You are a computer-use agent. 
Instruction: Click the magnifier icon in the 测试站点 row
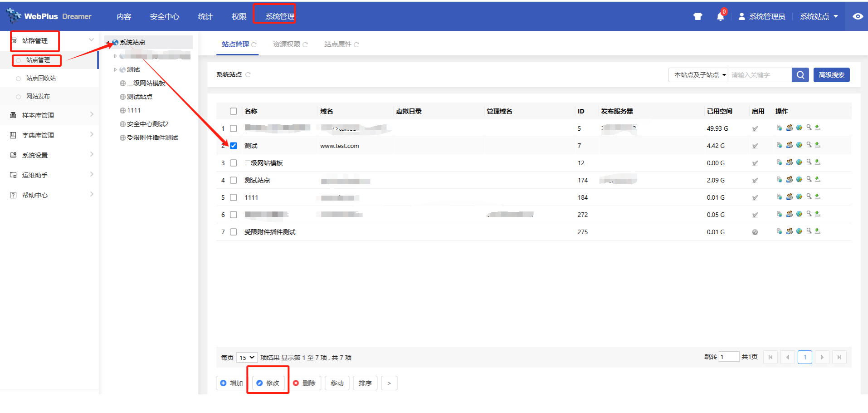pyautogui.click(x=809, y=180)
